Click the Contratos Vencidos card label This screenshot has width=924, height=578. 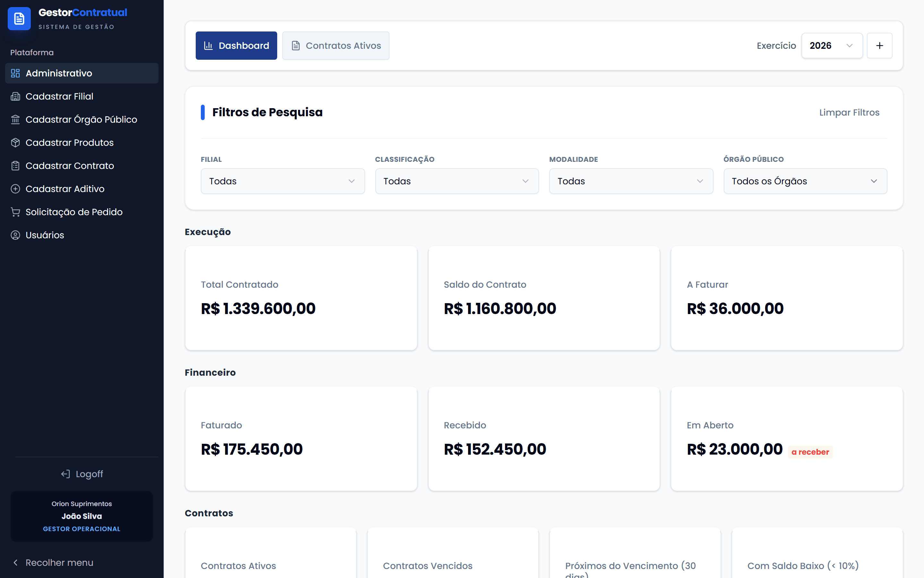pos(428,566)
